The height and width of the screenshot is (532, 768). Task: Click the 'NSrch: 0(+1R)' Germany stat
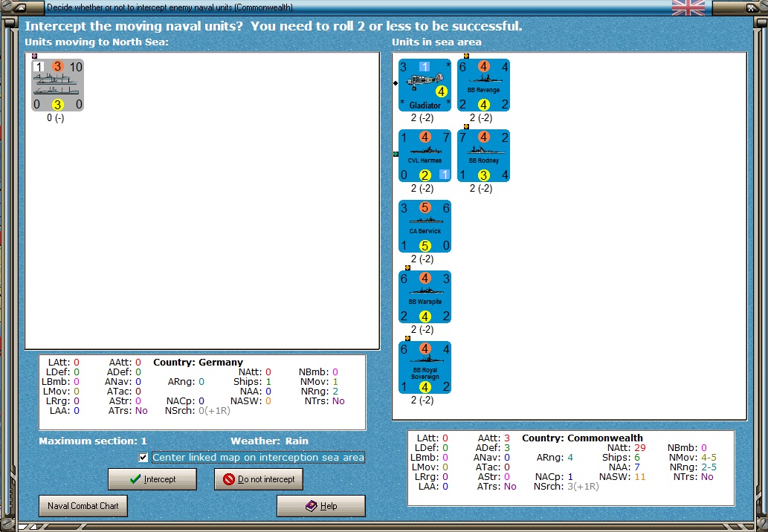click(197, 411)
